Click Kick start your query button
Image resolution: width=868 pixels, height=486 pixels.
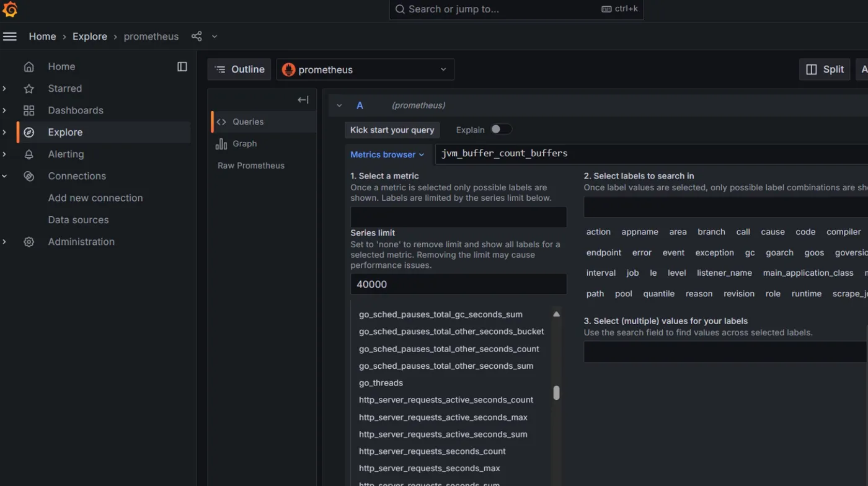(x=392, y=130)
